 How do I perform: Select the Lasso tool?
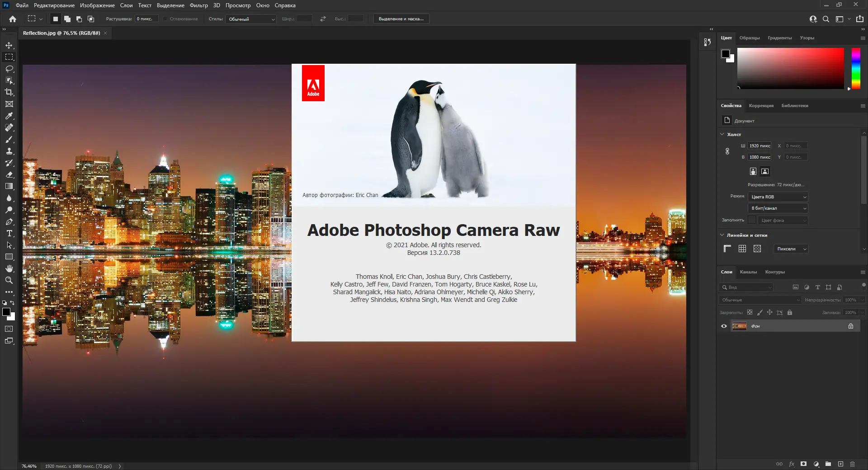coord(9,69)
